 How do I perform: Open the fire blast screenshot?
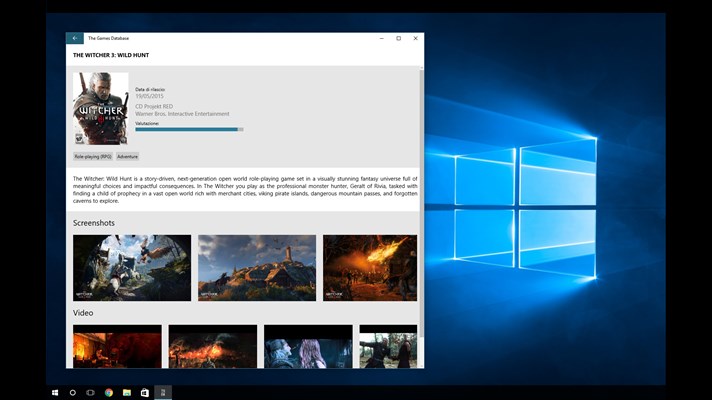point(370,268)
